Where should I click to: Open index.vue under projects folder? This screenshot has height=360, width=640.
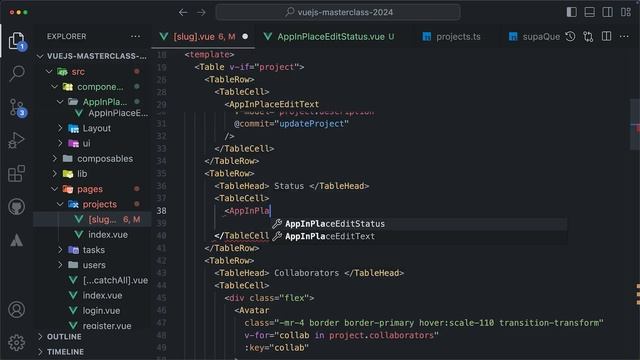pyautogui.click(x=92, y=235)
